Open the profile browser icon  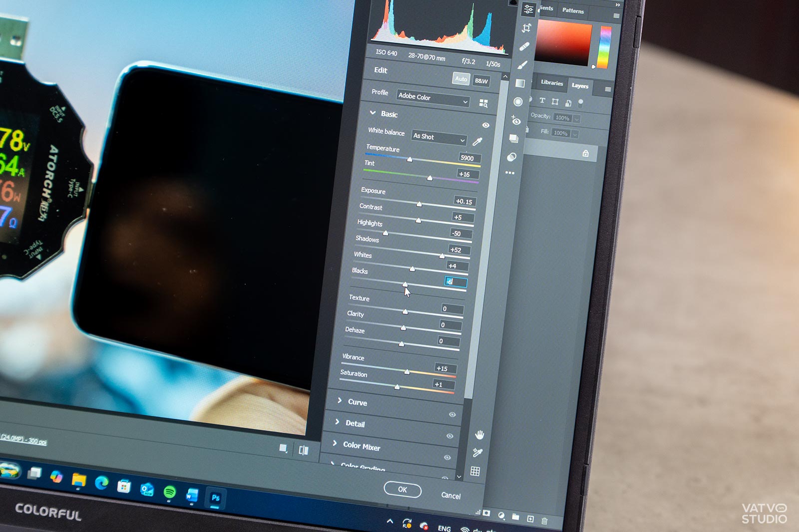tap(483, 103)
